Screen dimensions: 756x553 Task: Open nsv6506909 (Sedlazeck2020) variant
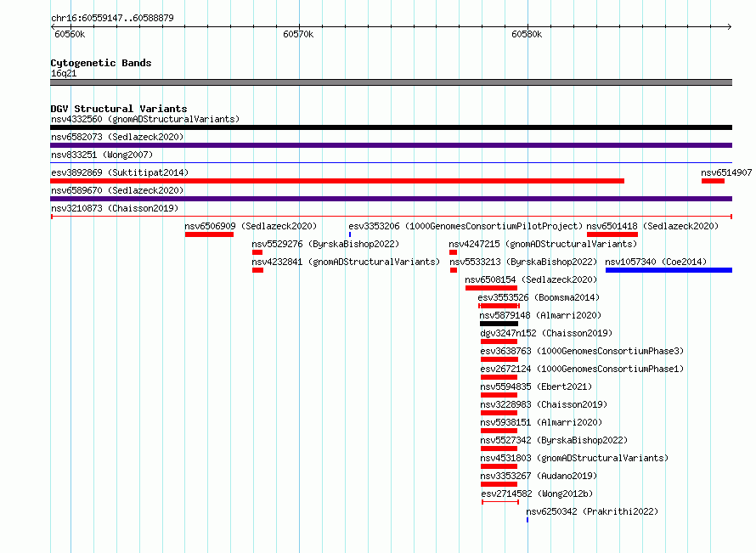click(251, 226)
